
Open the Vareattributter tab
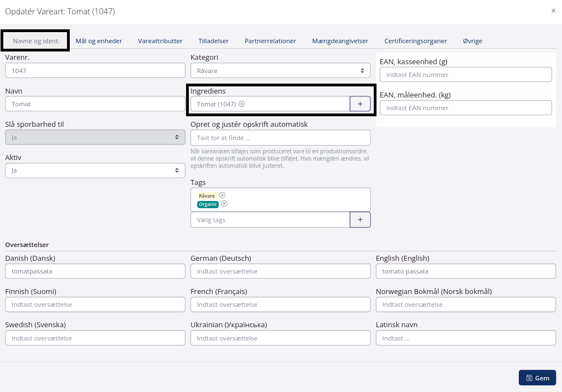pos(160,41)
